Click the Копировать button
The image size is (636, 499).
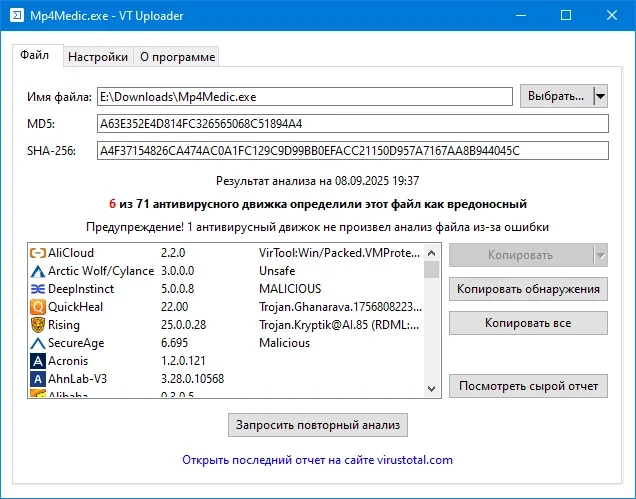pos(521,255)
